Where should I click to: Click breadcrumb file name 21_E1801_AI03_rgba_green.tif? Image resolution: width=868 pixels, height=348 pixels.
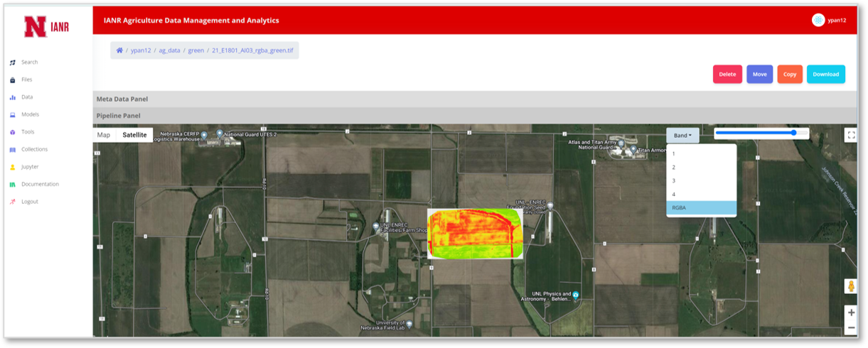pos(252,50)
